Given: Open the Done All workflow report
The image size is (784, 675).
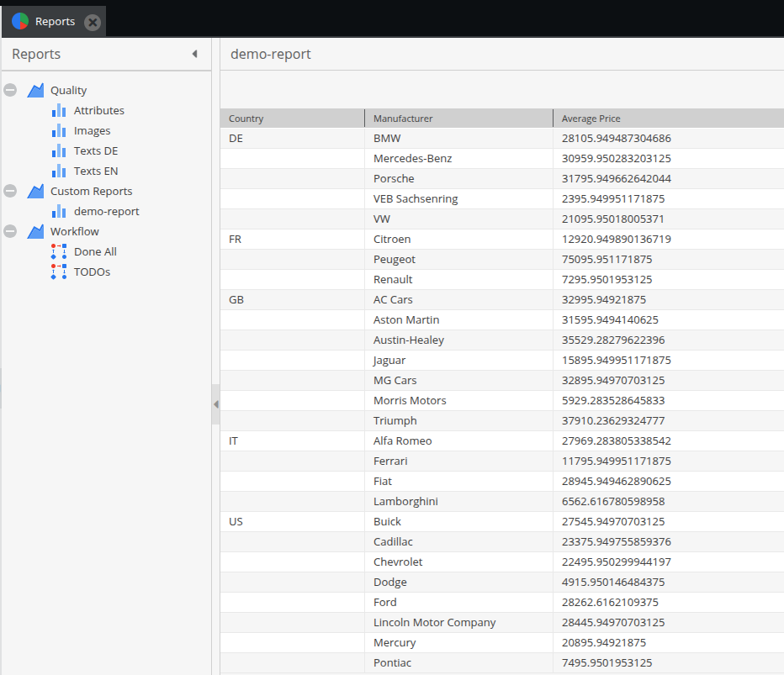Looking at the screenshot, I should [96, 252].
